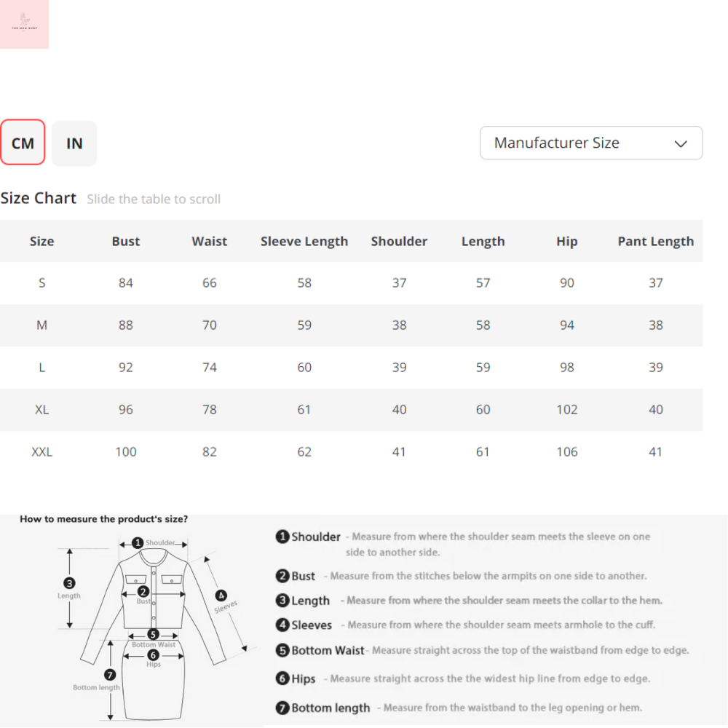Click the numbered Hips icon 6
The width and height of the screenshot is (728, 728).
(x=282, y=678)
